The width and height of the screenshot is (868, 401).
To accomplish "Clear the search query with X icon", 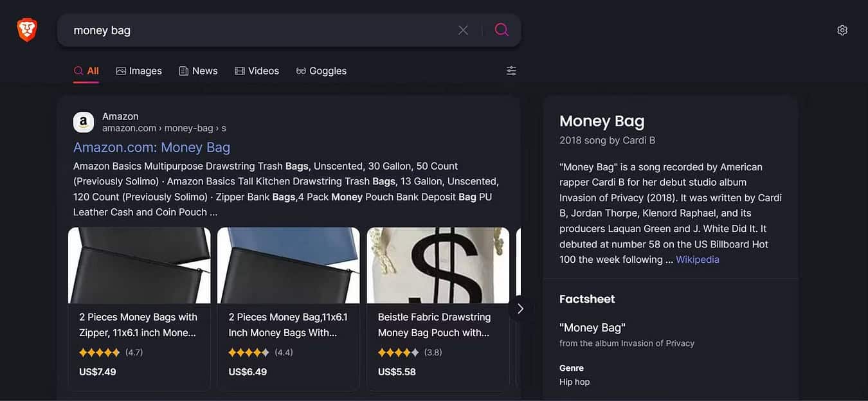I will (463, 30).
